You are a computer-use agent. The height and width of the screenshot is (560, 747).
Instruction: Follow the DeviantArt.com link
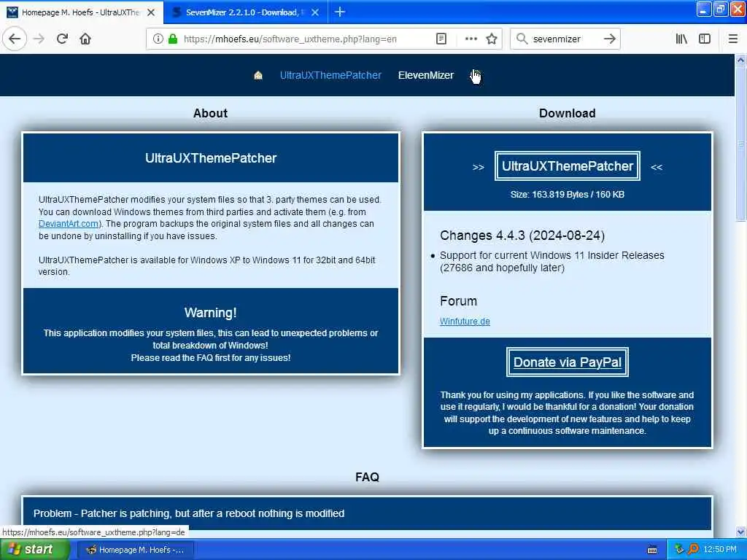69,224
